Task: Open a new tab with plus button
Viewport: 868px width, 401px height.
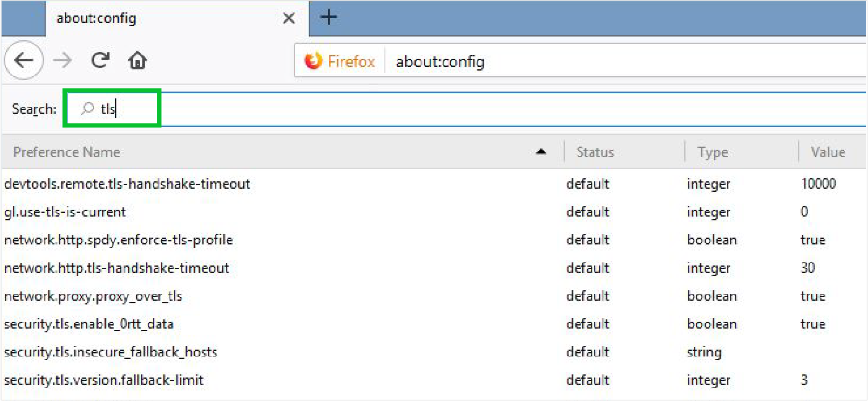Action: 329,17
